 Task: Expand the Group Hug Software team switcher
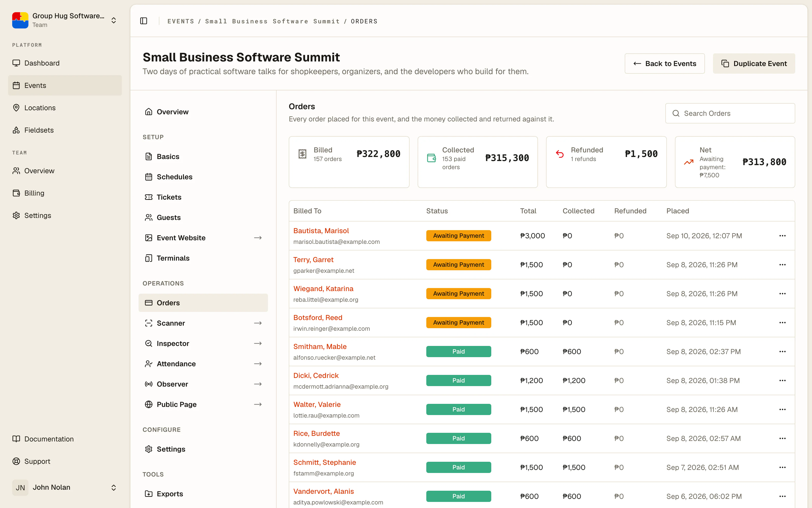point(114,21)
